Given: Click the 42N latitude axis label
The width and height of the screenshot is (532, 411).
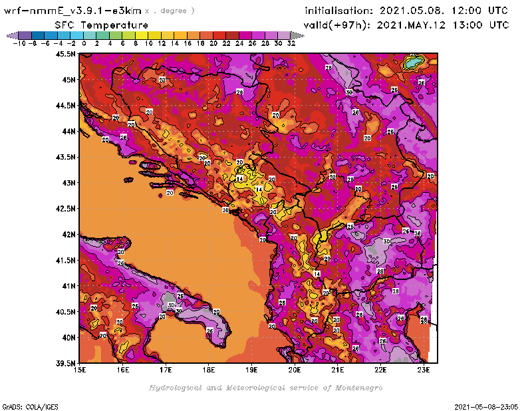Looking at the screenshot, I should tap(68, 235).
